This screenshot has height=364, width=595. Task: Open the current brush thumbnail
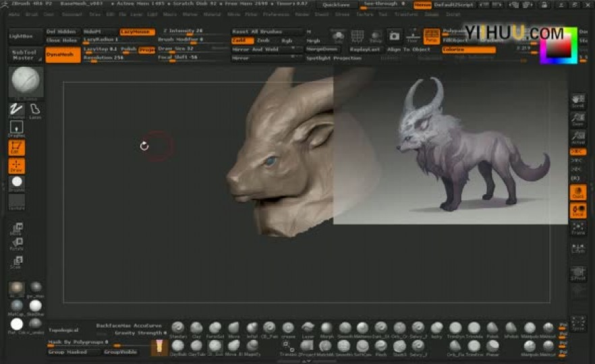tap(26, 81)
